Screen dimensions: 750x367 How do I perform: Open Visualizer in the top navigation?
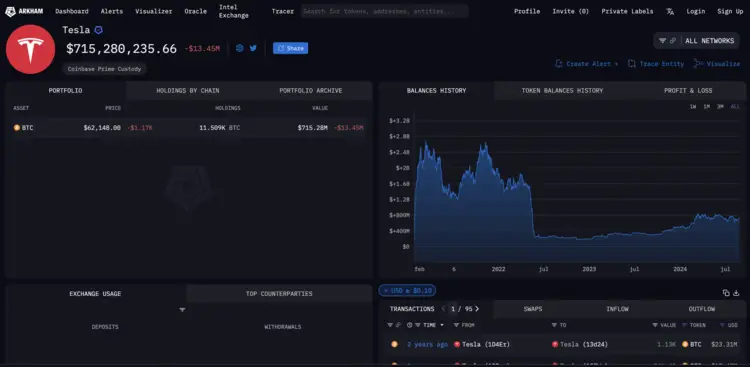click(x=154, y=11)
